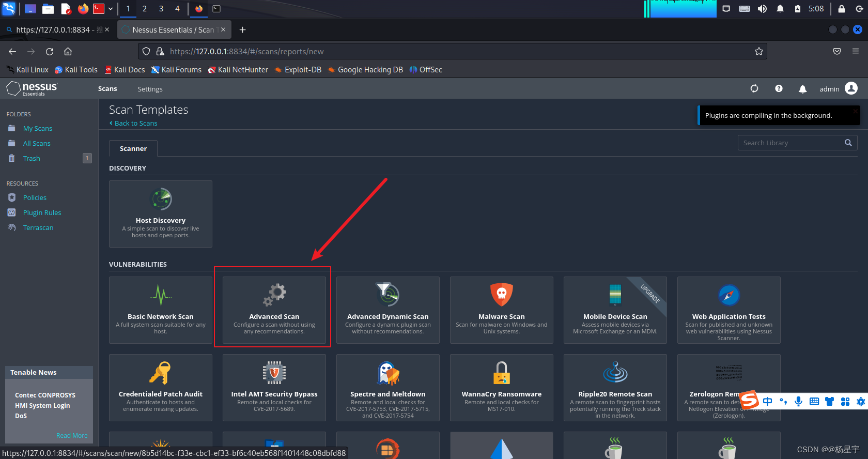Open the Settings top menu

coord(150,89)
